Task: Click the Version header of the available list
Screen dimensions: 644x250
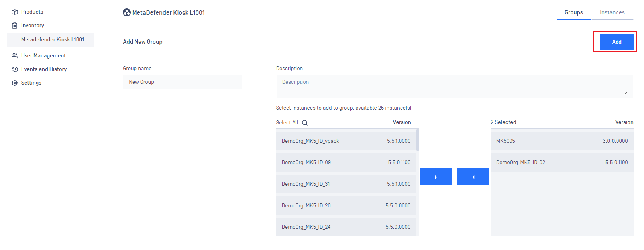Action: tap(402, 122)
